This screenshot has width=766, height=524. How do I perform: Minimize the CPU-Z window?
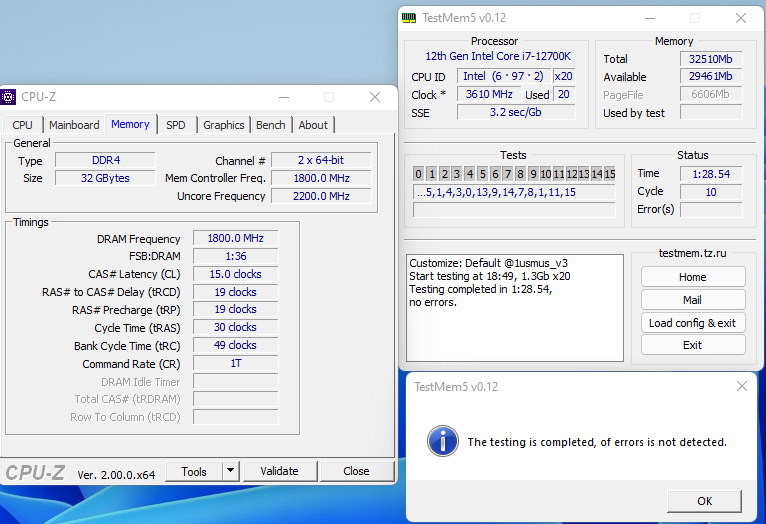click(x=284, y=97)
